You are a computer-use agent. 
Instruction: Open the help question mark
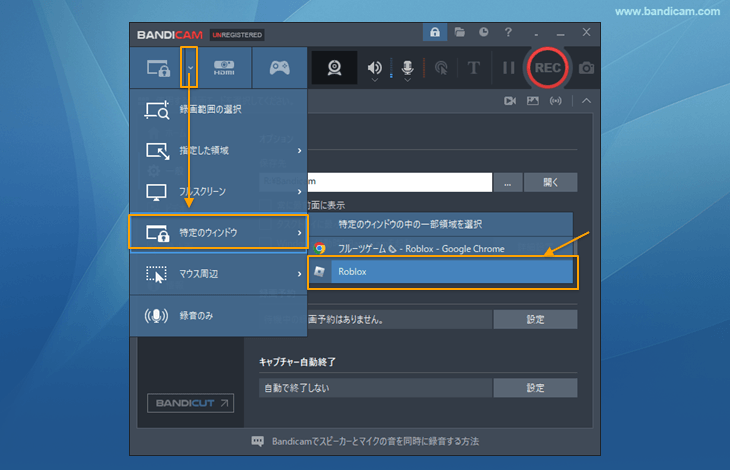(508, 32)
